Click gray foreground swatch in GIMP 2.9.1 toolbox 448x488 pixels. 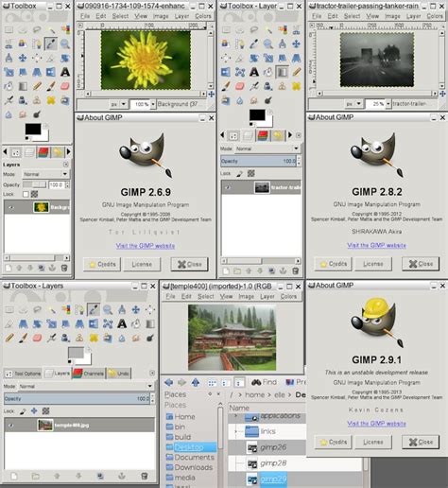click(x=76, y=352)
